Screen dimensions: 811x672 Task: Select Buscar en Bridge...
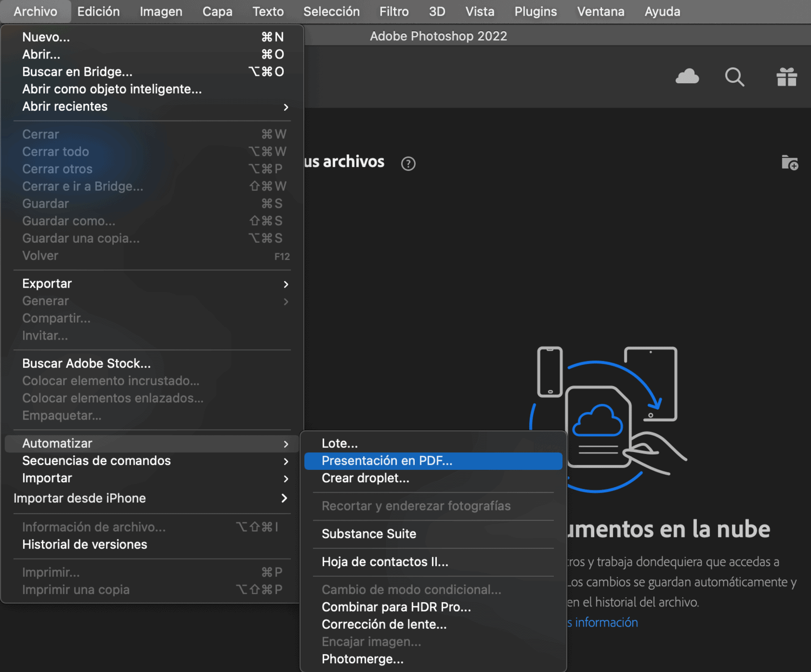tap(152, 72)
